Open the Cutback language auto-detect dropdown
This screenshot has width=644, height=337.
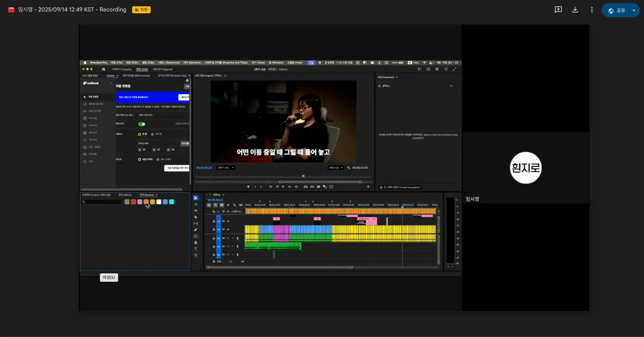(146, 115)
